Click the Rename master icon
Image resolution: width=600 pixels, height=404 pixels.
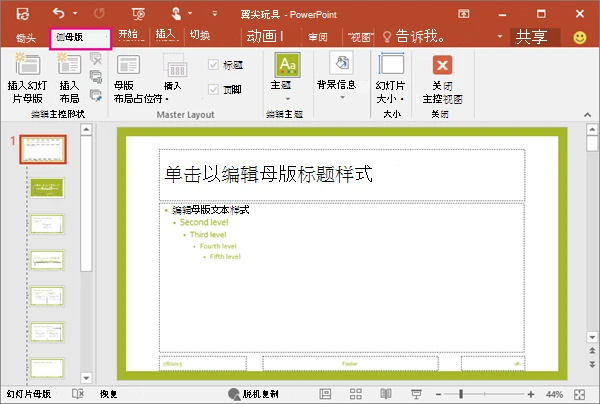(96, 77)
